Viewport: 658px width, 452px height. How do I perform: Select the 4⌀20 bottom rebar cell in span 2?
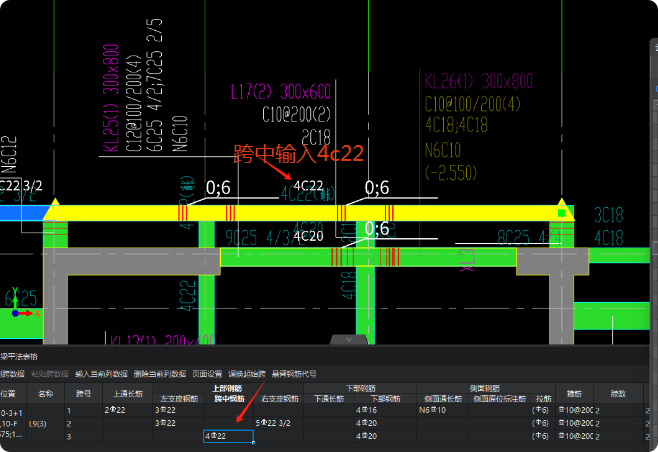click(385, 423)
